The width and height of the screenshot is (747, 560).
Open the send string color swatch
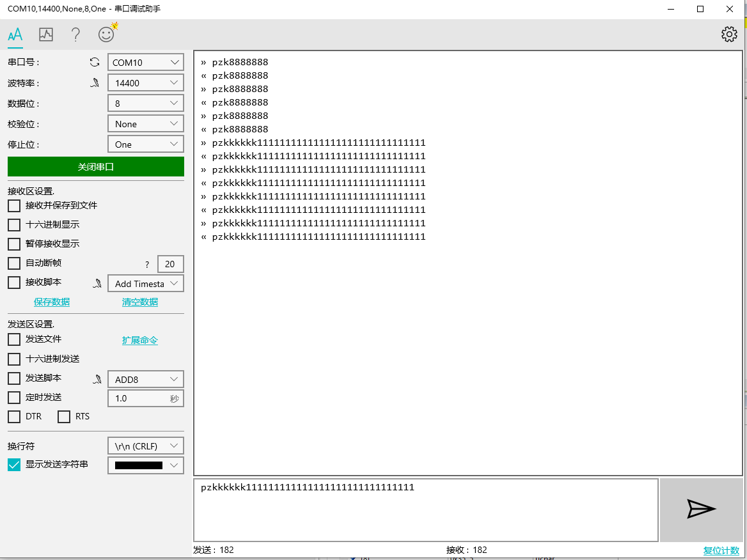[145, 465]
